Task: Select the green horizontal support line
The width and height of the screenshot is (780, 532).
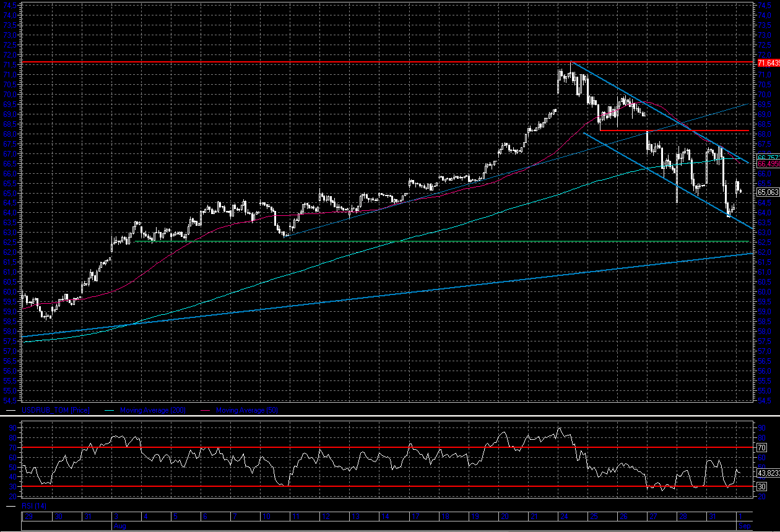Action: click(433, 242)
